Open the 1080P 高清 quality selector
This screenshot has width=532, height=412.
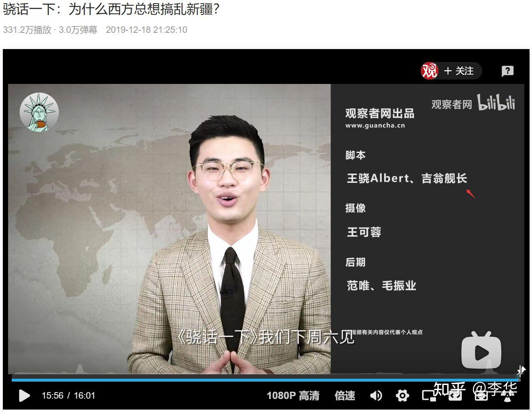(x=293, y=395)
